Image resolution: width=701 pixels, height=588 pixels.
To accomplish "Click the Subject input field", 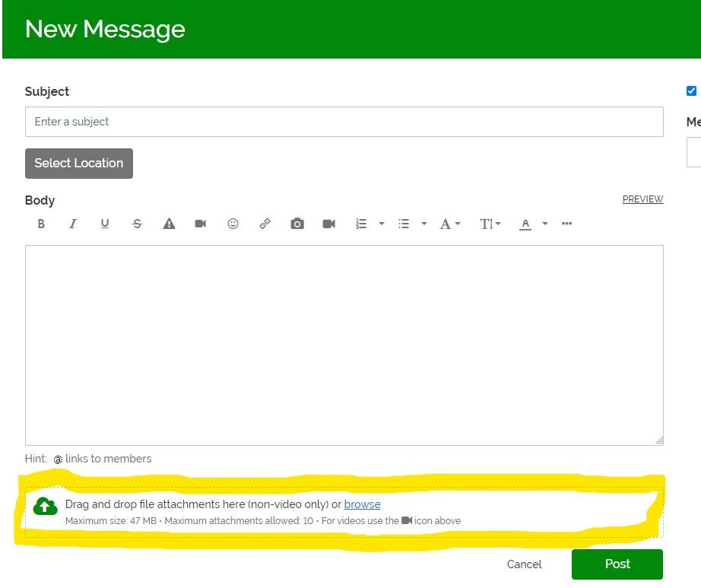I will pyautogui.click(x=344, y=122).
